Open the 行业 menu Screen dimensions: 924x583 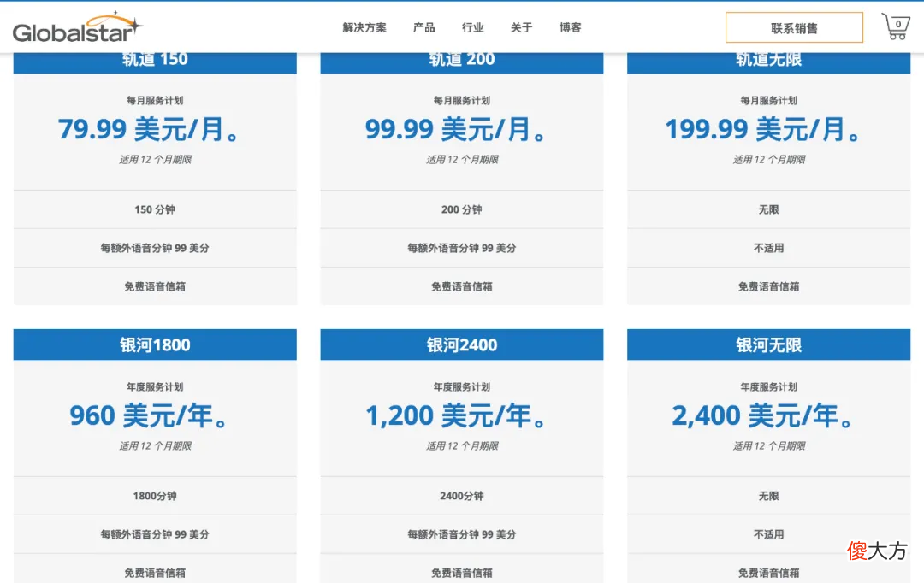pos(473,27)
